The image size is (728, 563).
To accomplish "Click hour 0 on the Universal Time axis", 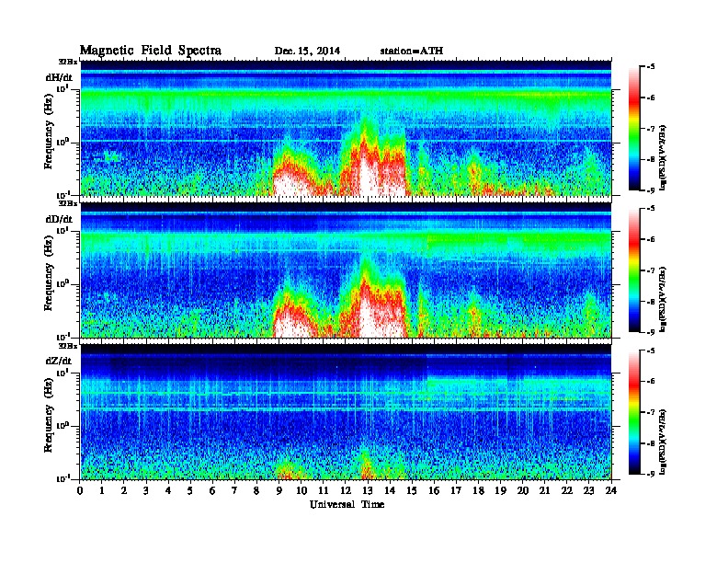I will [80, 490].
